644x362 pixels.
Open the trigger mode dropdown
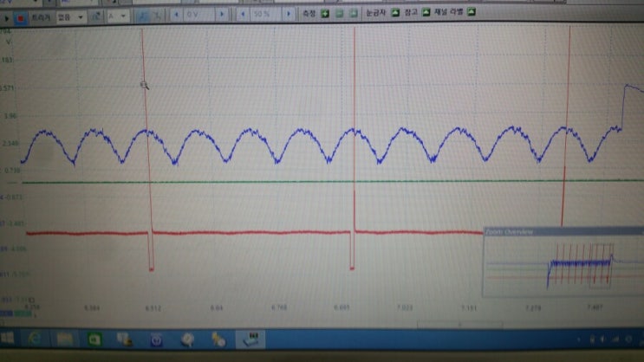(x=71, y=17)
